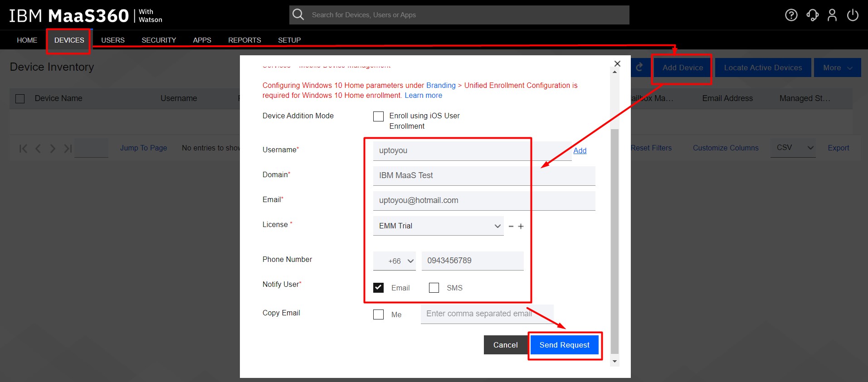Click the Customize Columns link

click(x=726, y=148)
